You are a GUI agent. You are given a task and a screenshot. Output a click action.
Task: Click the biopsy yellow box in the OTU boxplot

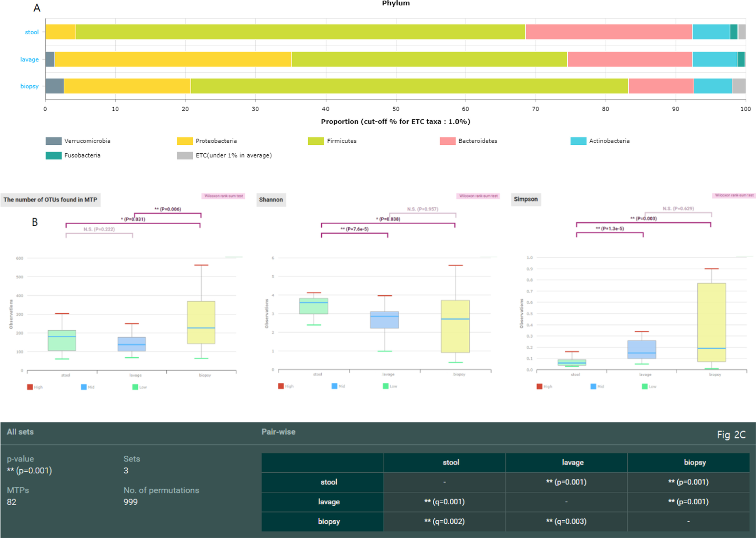[201, 322]
